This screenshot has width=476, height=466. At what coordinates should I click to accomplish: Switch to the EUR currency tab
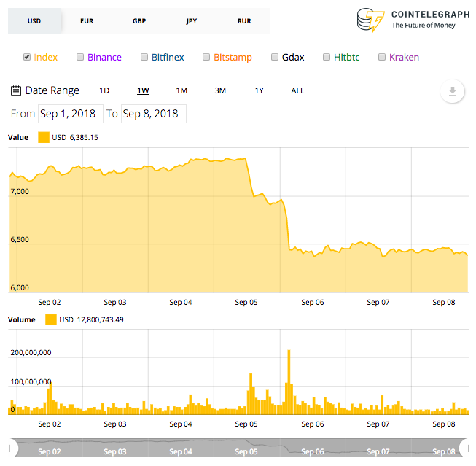pyautogui.click(x=87, y=21)
